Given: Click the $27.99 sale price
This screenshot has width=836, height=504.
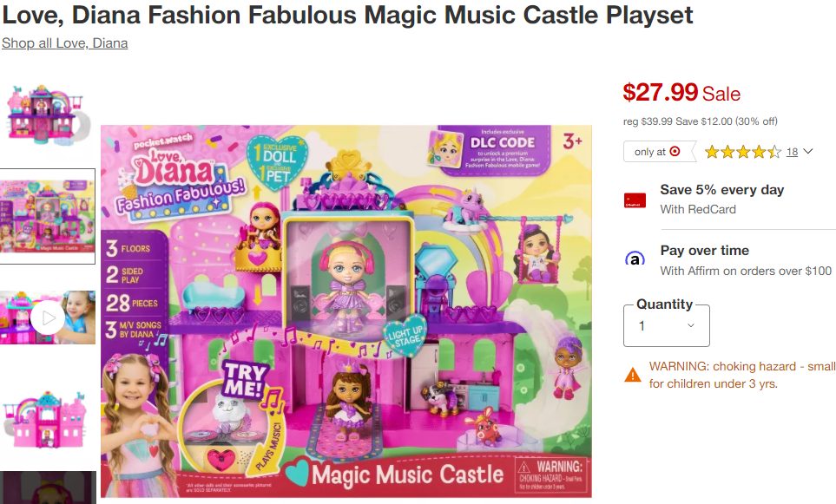Looking at the screenshot, I should (661, 92).
